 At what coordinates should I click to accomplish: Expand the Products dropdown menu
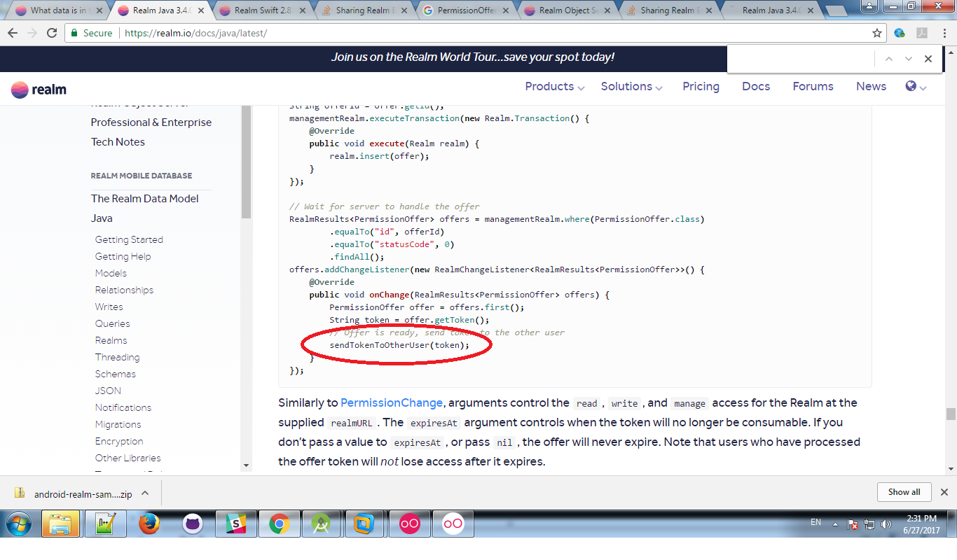coord(555,86)
